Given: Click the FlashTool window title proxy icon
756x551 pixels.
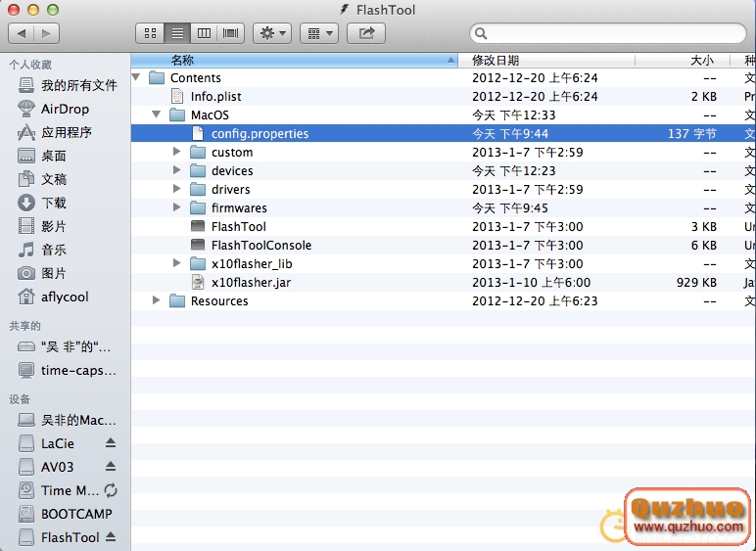Looking at the screenshot, I should coord(345,10).
